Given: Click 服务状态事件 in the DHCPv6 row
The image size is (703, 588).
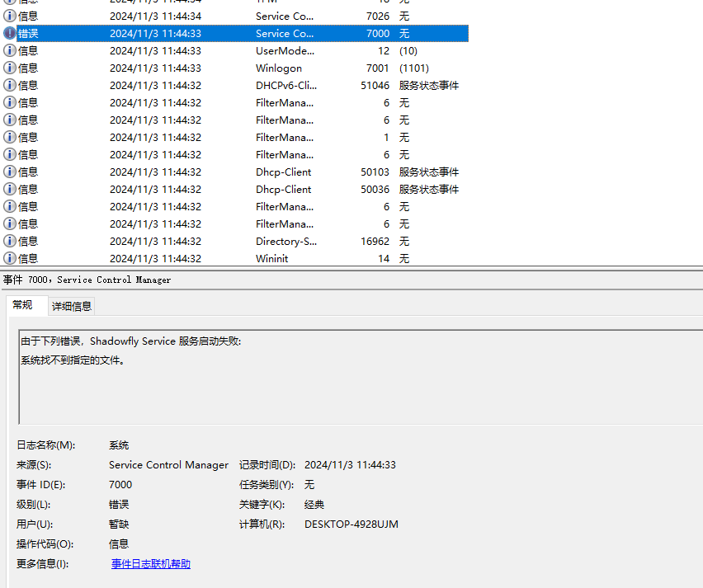Looking at the screenshot, I should click(429, 85).
